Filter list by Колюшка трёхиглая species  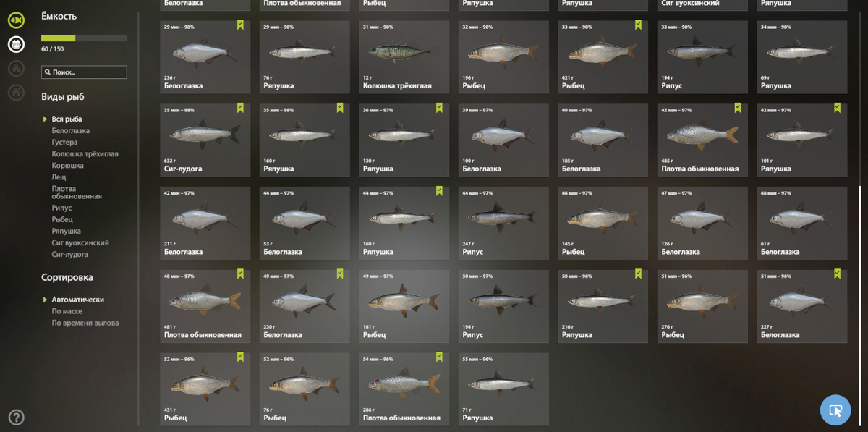85,154
